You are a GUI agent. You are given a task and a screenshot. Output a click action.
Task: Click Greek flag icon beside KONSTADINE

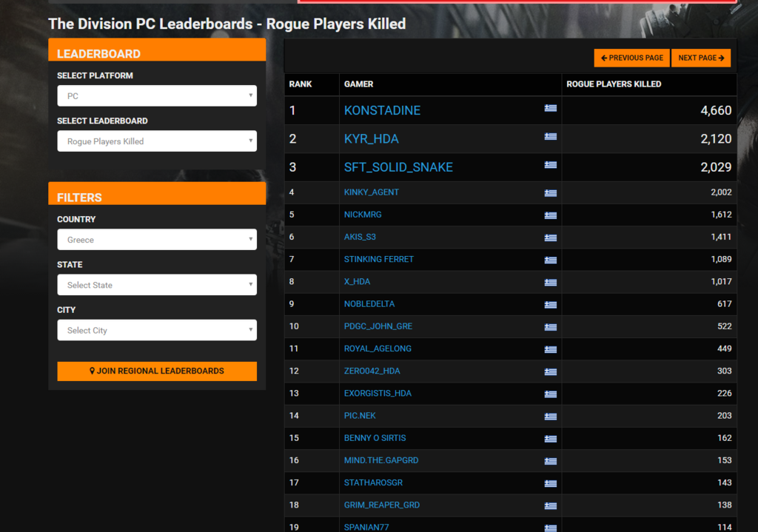point(550,108)
